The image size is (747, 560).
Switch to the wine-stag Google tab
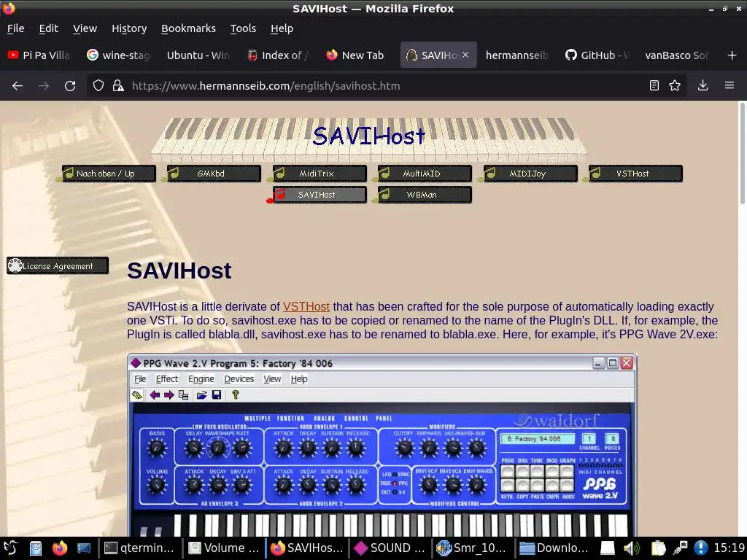118,55
